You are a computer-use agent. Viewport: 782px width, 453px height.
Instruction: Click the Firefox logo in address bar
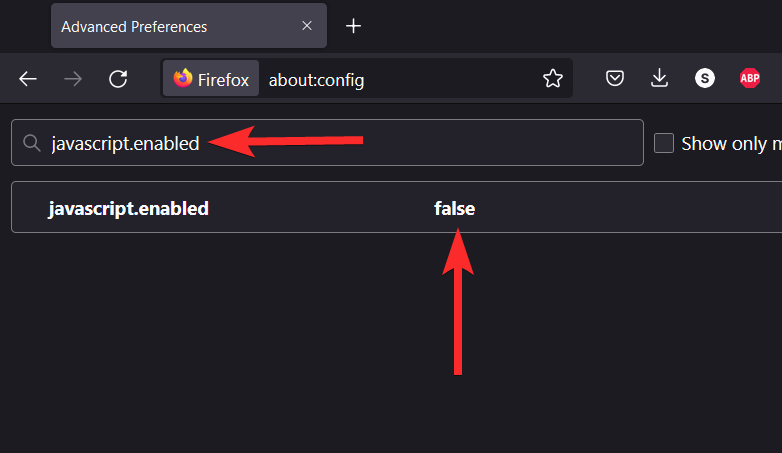click(x=183, y=79)
